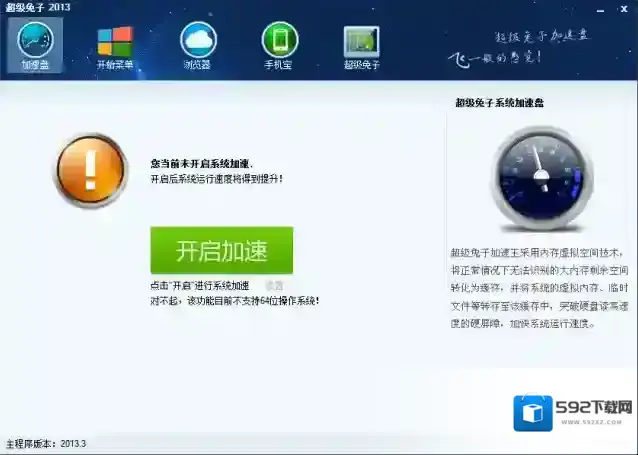Click the 超级兔子 toolbar icon

pyautogui.click(x=361, y=45)
